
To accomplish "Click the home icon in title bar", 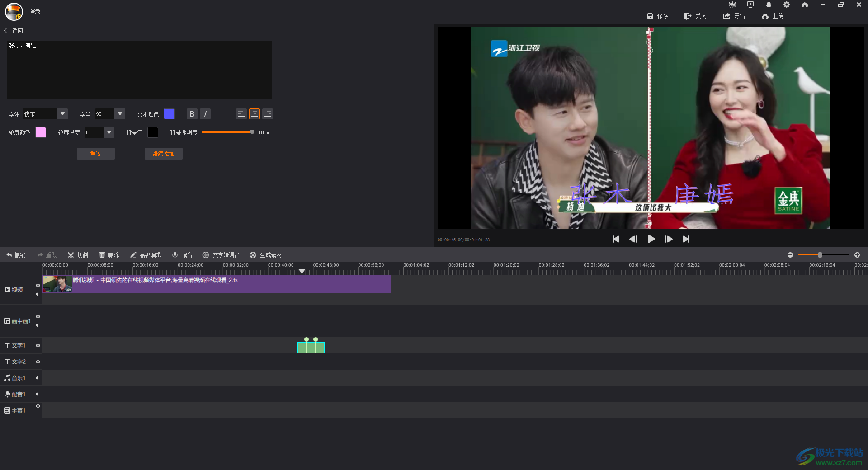I will tap(805, 5).
